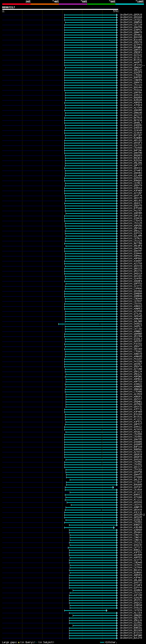Click hit label UniRef100_B9MTB7
Viewport: 146px width, 644px height.
click(131, 77)
